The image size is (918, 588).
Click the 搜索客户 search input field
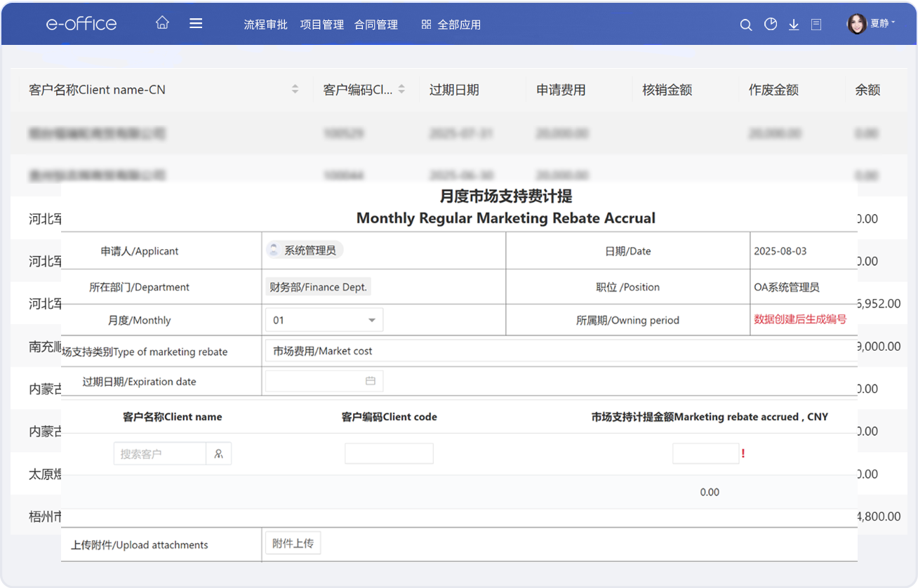[160, 454]
